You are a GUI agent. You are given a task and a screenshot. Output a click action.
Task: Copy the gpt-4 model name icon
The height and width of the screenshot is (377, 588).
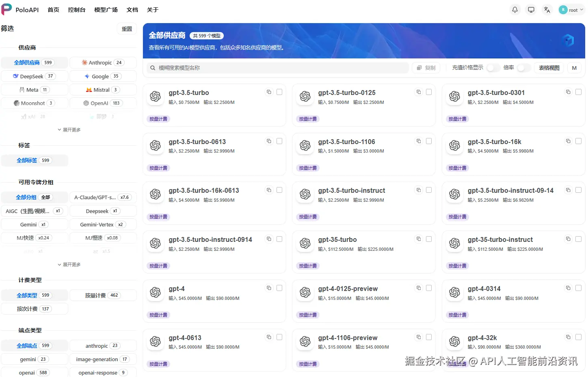point(269,288)
